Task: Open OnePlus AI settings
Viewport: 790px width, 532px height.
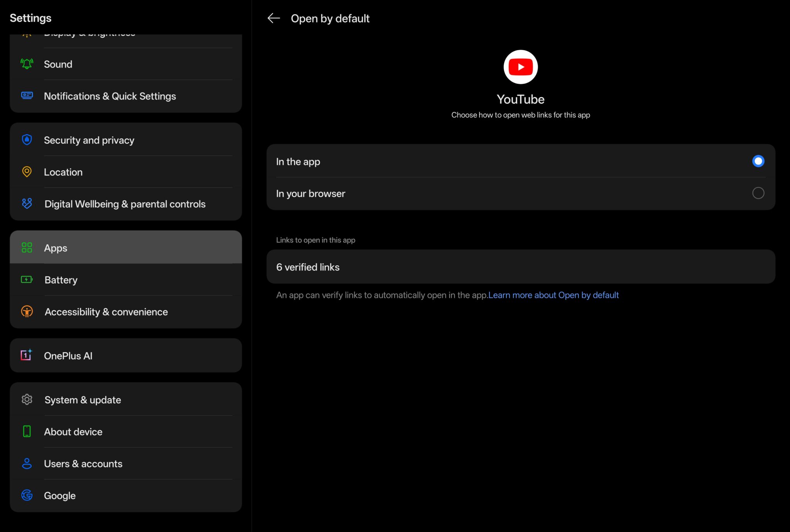Action: pos(126,355)
